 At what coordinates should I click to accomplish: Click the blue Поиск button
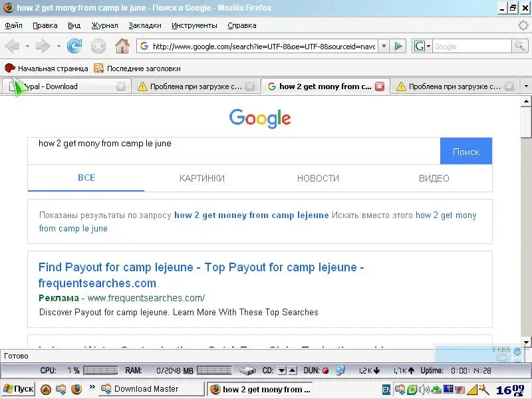click(x=466, y=152)
